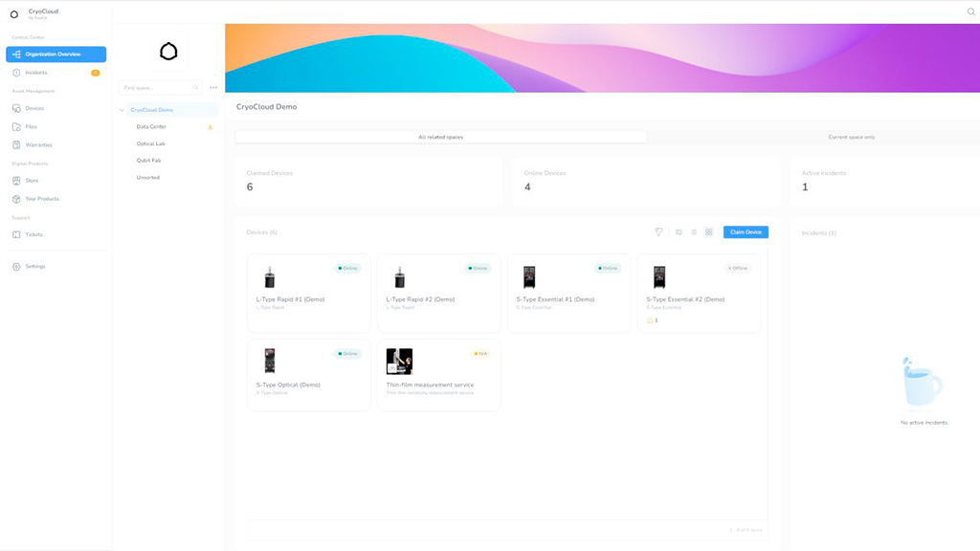
Task: Click the Your Products cube icon
Action: pyautogui.click(x=16, y=199)
